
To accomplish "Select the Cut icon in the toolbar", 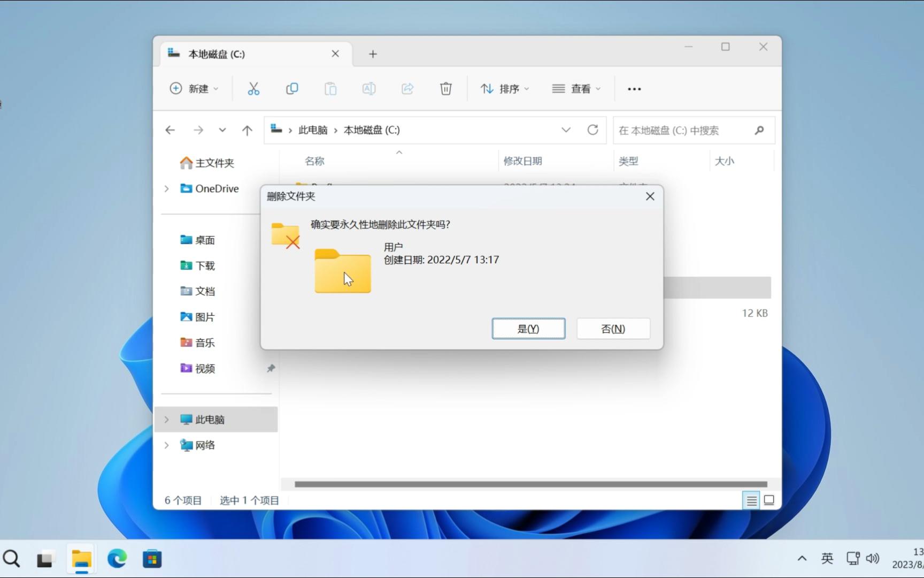I will tap(253, 88).
